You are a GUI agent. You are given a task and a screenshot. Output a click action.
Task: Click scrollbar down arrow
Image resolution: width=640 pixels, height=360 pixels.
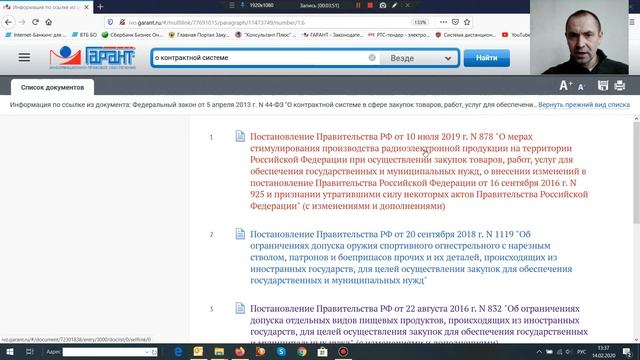636,340
